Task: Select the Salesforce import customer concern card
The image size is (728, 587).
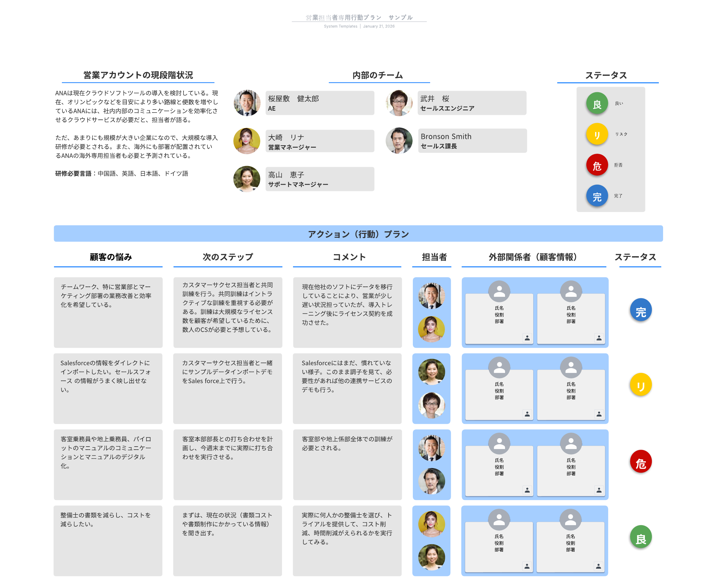Action: [x=108, y=388]
